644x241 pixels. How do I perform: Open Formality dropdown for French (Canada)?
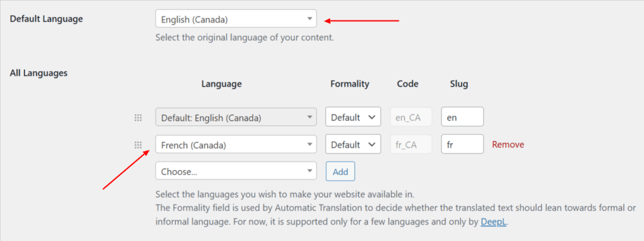353,145
